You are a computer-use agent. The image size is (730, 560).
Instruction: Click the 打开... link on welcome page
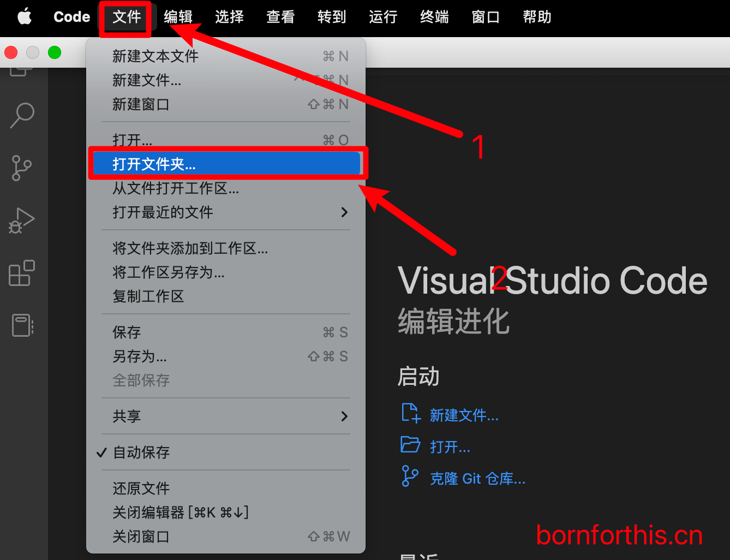coord(450,447)
